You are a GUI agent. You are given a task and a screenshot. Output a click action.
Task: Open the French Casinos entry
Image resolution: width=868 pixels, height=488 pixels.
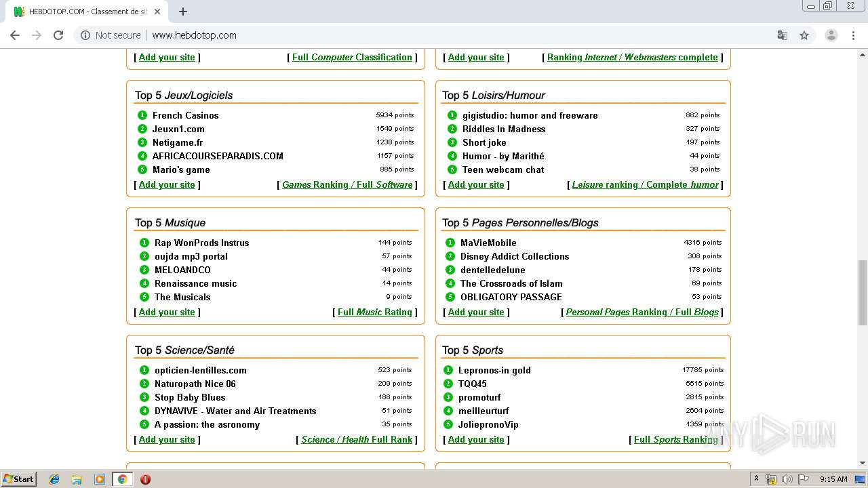click(x=185, y=115)
